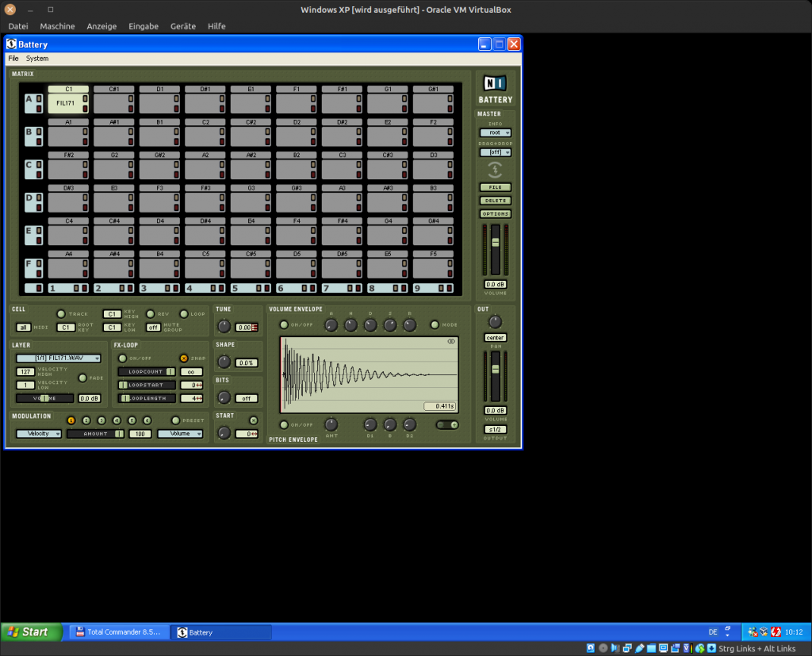Image resolution: width=812 pixels, height=656 pixels.
Task: Click the Tune knob
Action: click(x=224, y=326)
